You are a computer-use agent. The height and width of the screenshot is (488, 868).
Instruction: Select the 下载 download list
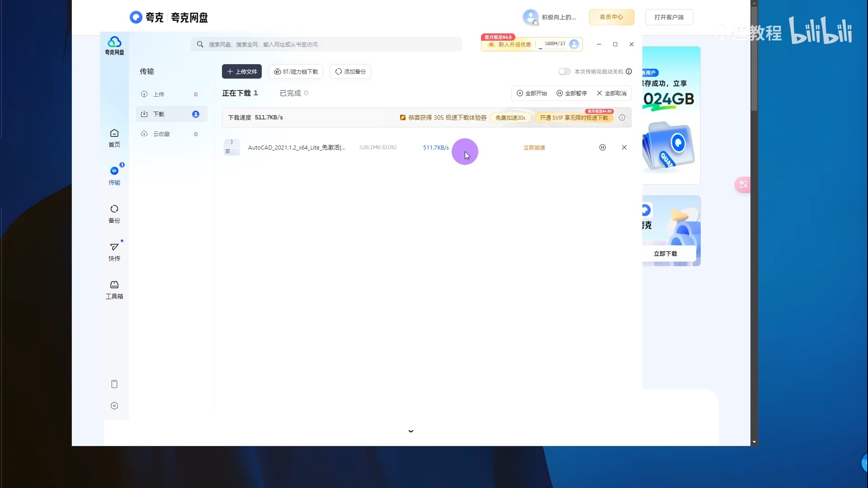pyautogui.click(x=172, y=114)
